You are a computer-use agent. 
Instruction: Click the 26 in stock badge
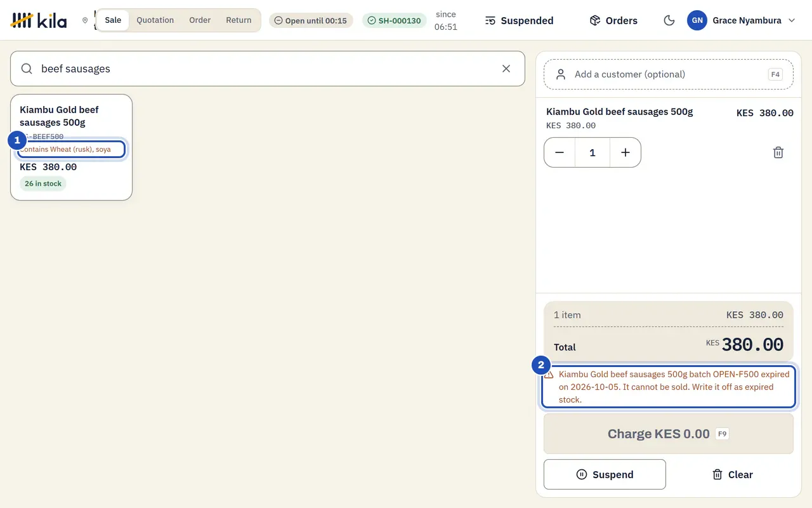[x=43, y=184]
